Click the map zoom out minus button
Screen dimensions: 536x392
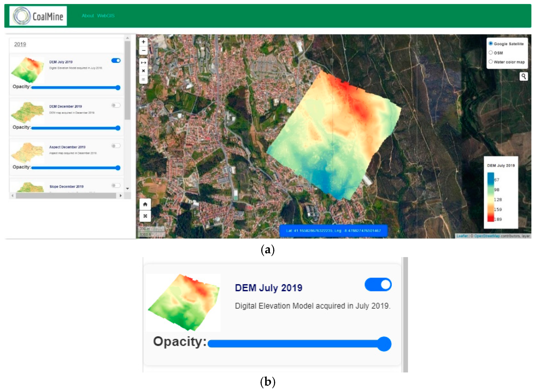143,51
